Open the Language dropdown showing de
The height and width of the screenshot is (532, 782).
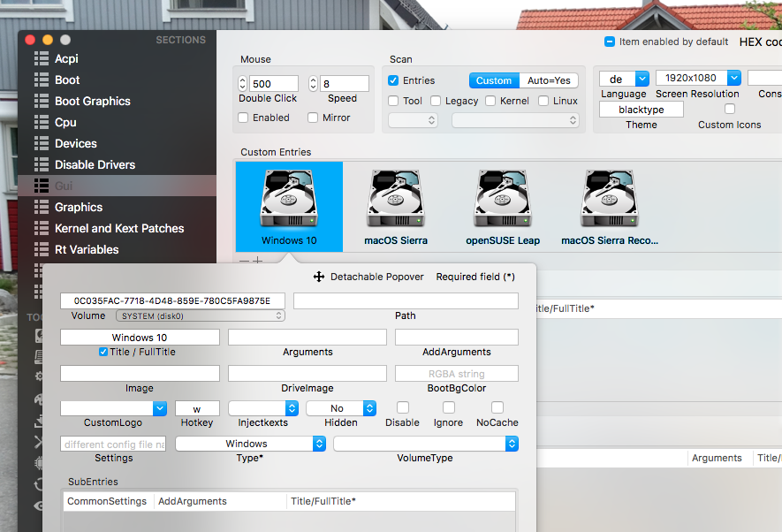point(624,79)
